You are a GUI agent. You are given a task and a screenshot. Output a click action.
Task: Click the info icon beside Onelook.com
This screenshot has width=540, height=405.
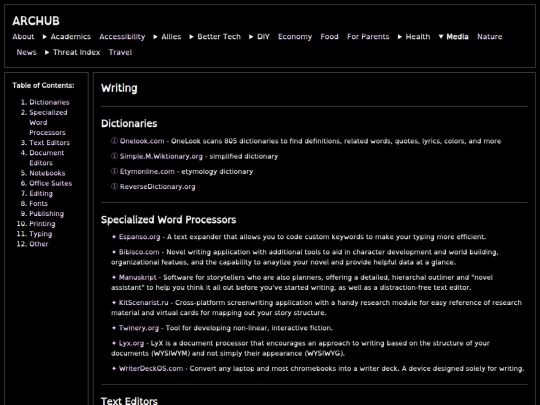pos(114,141)
